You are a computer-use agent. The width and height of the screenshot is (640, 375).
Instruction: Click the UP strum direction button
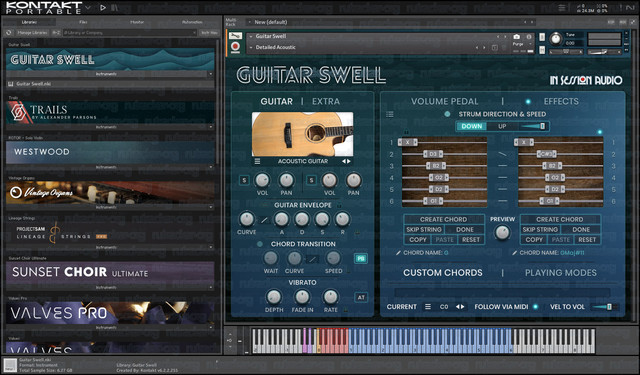[x=502, y=126]
